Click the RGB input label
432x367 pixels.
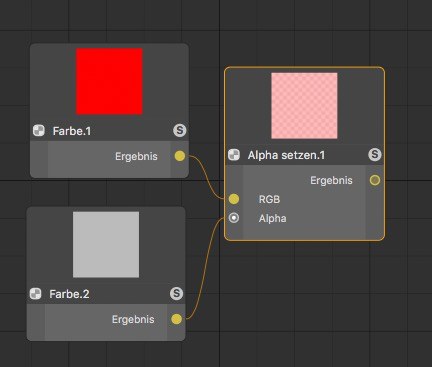point(269,199)
